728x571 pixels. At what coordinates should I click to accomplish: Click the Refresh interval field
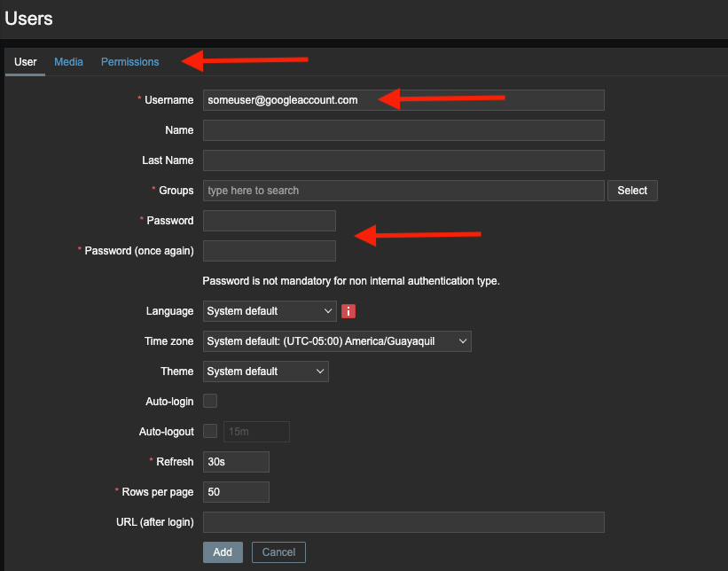(x=236, y=462)
